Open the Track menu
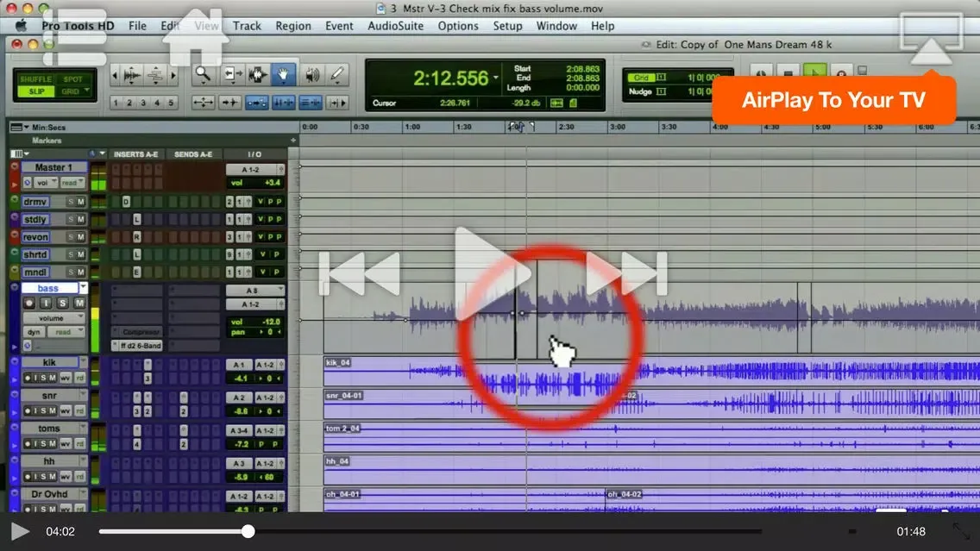The image size is (980, 551). [247, 26]
